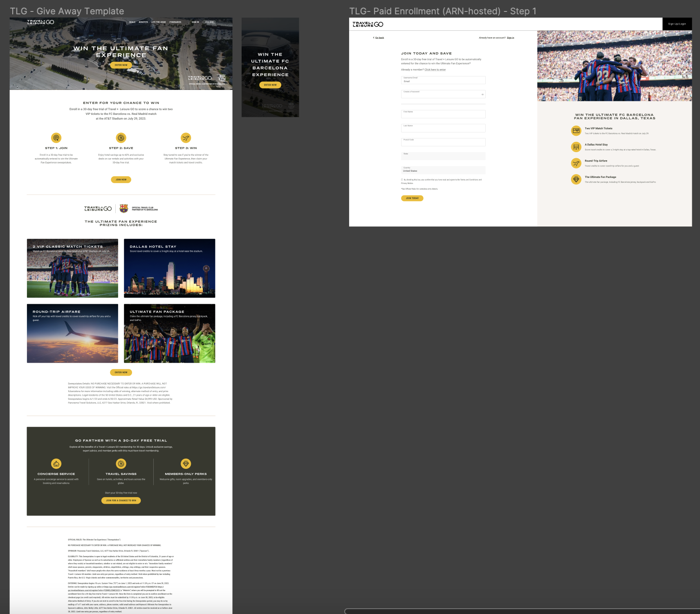Click the Dallas Hotel Stay building icon
The image size is (700, 614).
coord(576,147)
